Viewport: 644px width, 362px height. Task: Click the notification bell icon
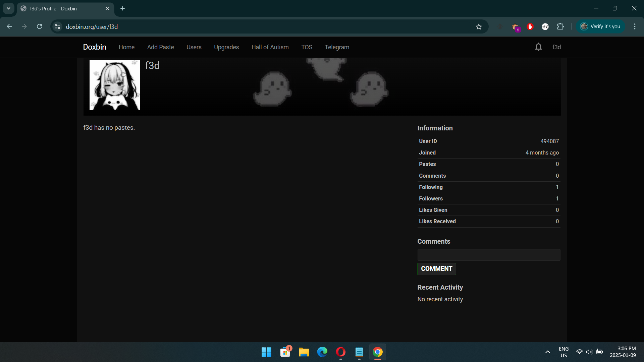pyautogui.click(x=538, y=47)
